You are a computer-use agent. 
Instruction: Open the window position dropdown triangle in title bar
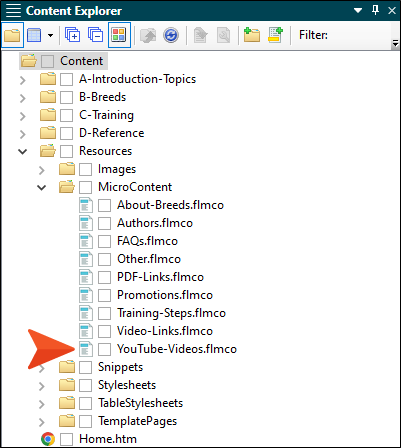coord(358,11)
